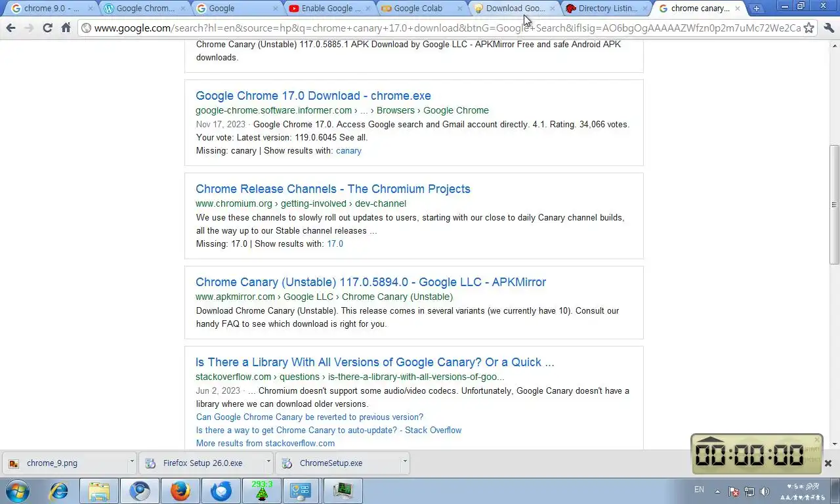This screenshot has width=840, height=504.
Task: Run downloaded Firefox Setup 26.0.exe
Action: pyautogui.click(x=201, y=463)
